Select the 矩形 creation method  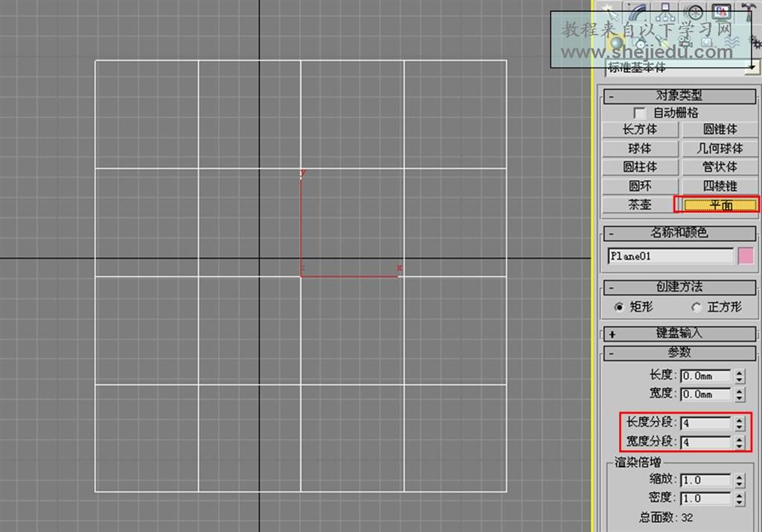click(x=619, y=307)
